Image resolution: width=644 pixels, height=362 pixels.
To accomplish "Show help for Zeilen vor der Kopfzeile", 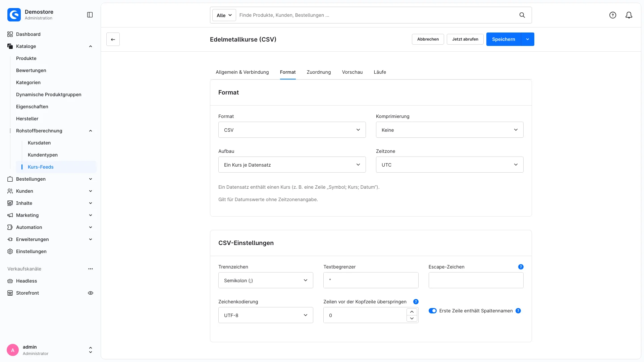I will 416,302.
